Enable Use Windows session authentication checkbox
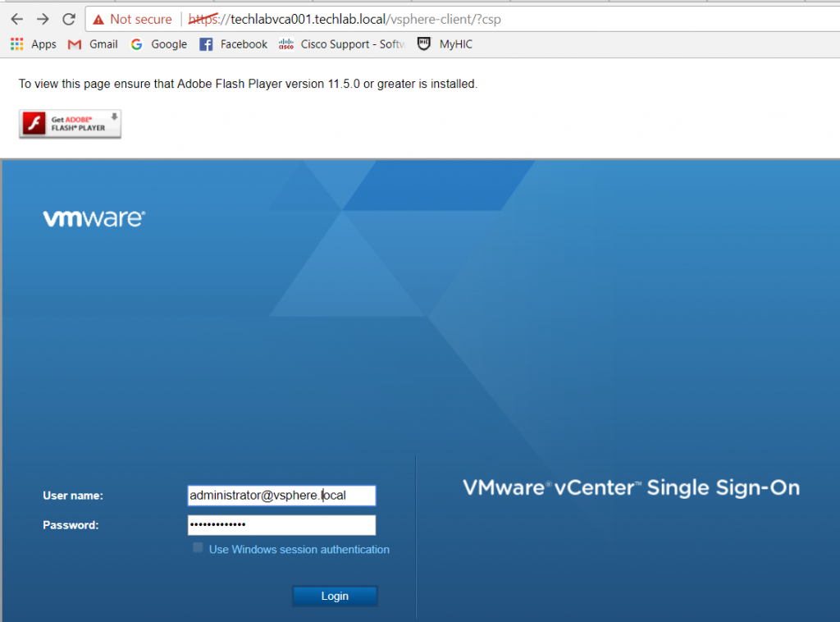Viewport: 840px width, 622px height. (198, 547)
